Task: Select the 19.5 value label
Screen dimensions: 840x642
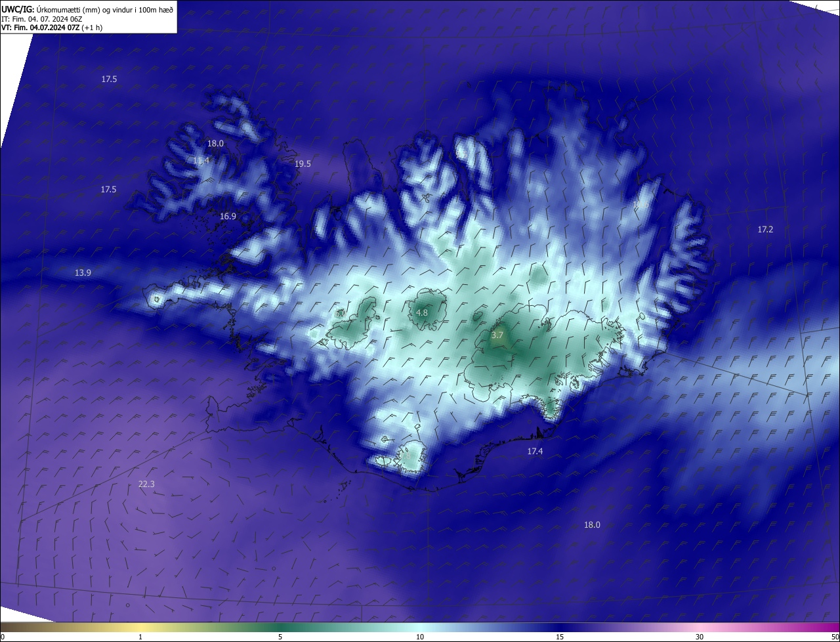Action: pyautogui.click(x=303, y=164)
